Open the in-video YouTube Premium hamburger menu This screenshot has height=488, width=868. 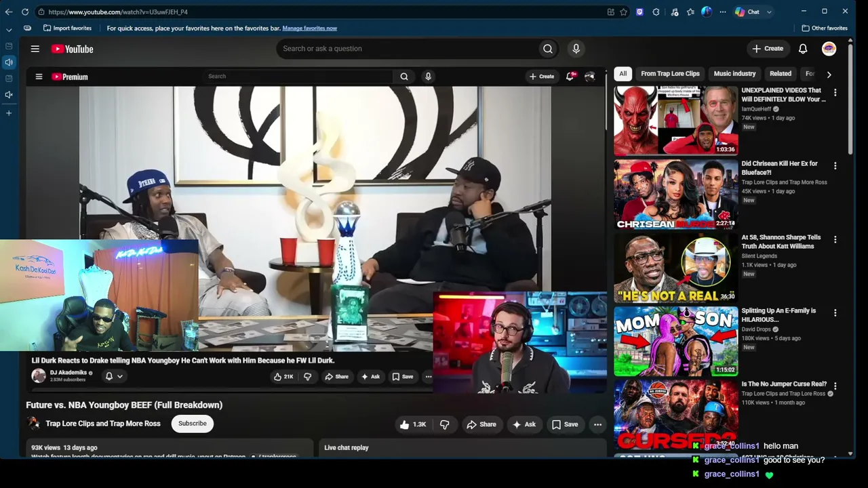pos(39,77)
